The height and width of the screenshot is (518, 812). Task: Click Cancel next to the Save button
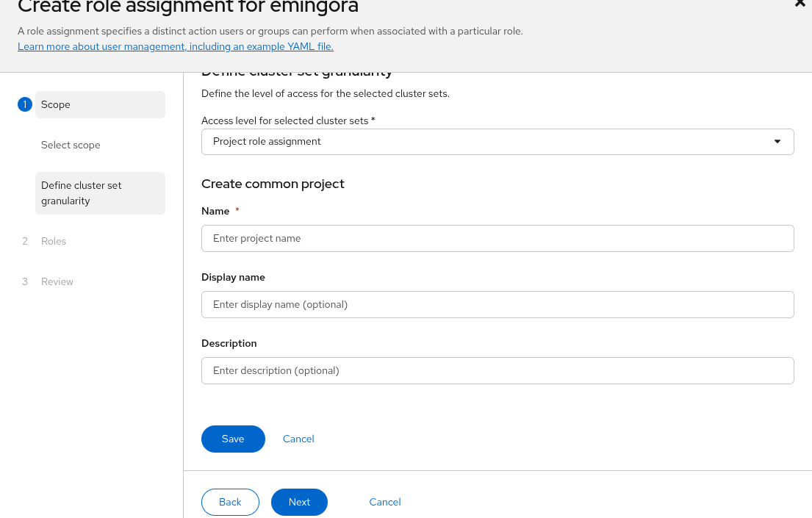(x=298, y=439)
